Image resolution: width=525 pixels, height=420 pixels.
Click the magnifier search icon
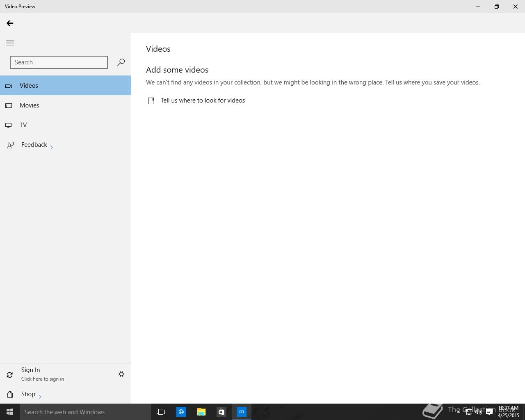coord(121,62)
